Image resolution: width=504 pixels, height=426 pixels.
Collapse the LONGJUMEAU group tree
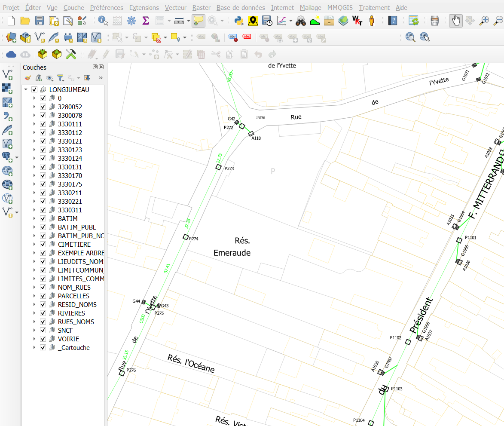click(x=26, y=90)
